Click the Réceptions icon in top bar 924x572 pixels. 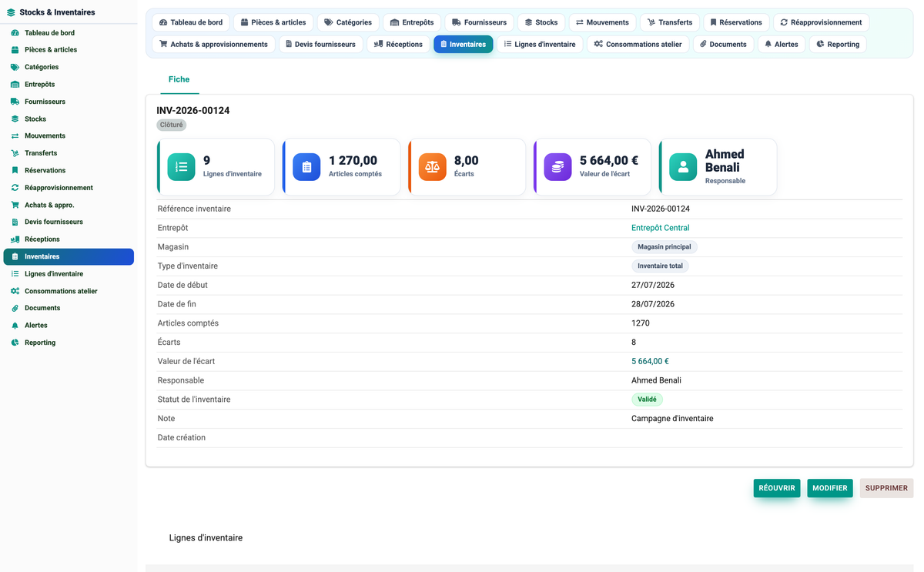point(378,44)
